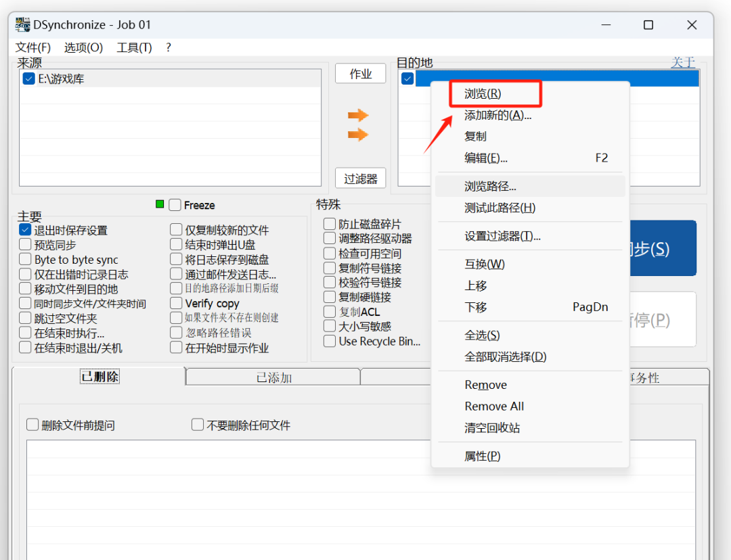Enable 仅在出错时记录日志

(x=25, y=275)
